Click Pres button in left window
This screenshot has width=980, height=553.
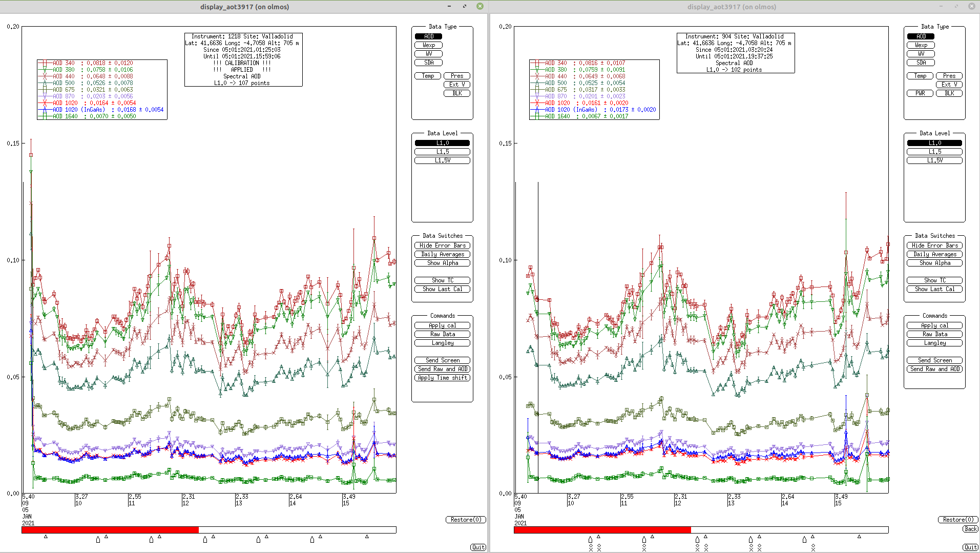[457, 76]
